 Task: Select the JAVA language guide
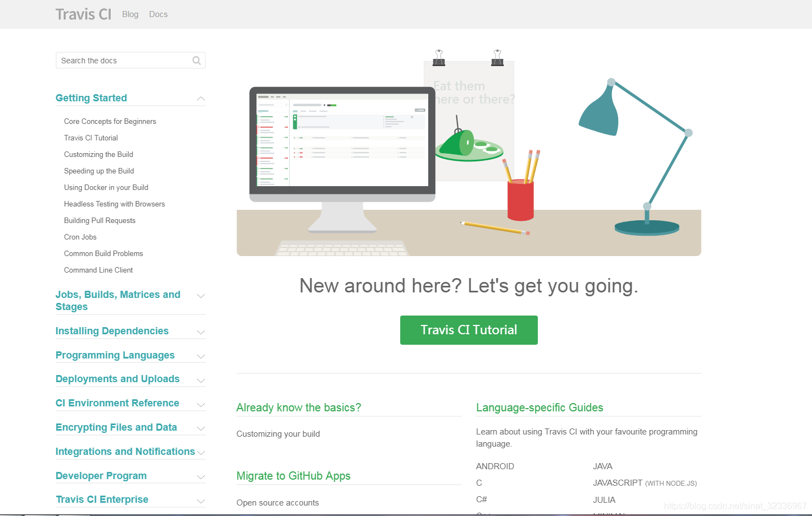click(x=603, y=466)
